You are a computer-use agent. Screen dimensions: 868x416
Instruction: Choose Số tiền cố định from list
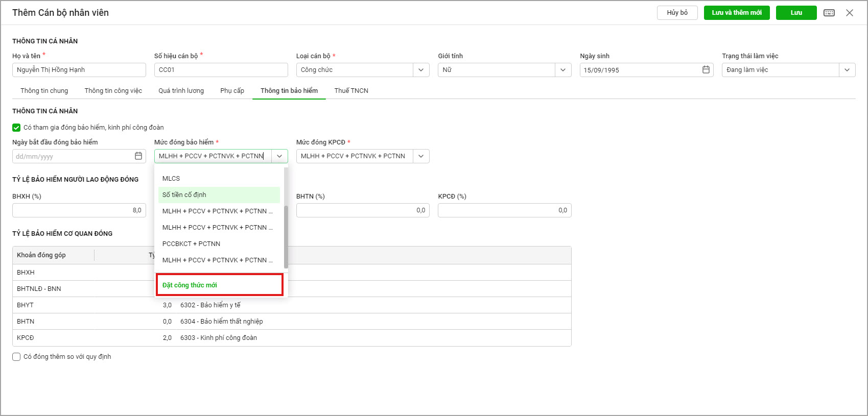[x=184, y=195]
